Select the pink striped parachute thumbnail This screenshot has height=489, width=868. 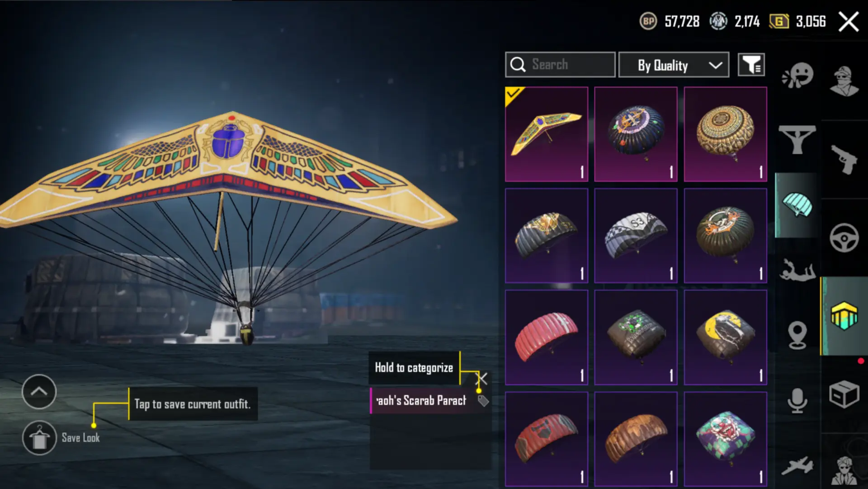click(547, 337)
